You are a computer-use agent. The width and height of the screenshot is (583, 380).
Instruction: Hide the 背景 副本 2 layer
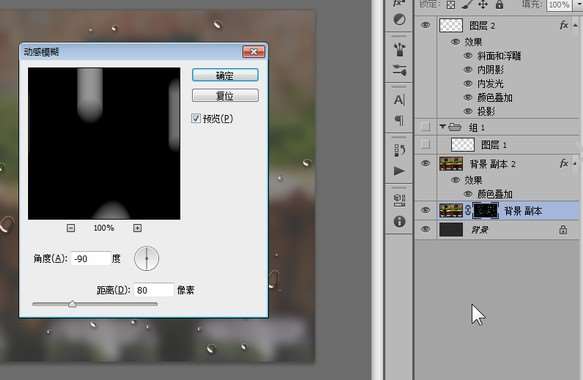click(426, 163)
